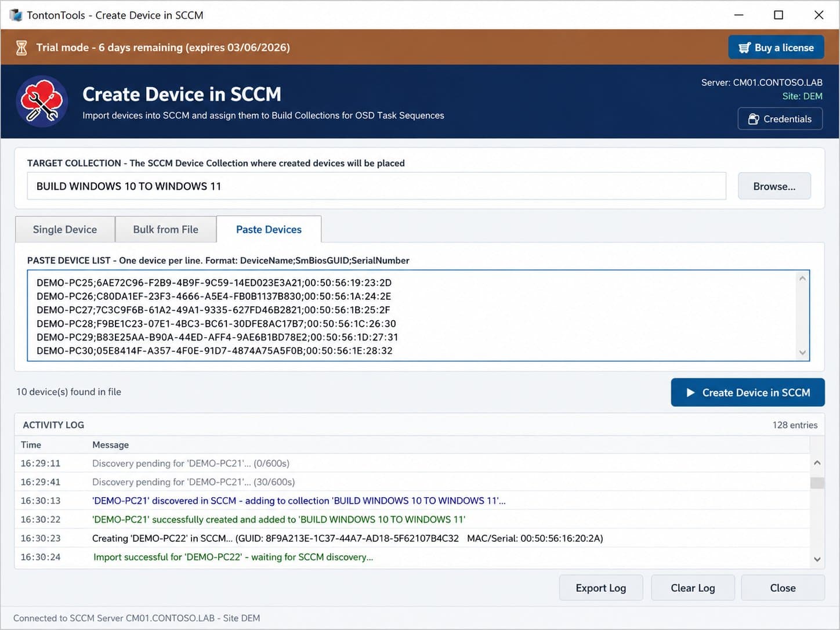The image size is (840, 630).
Task: Select the Paste Devices tab
Action: [x=269, y=229]
